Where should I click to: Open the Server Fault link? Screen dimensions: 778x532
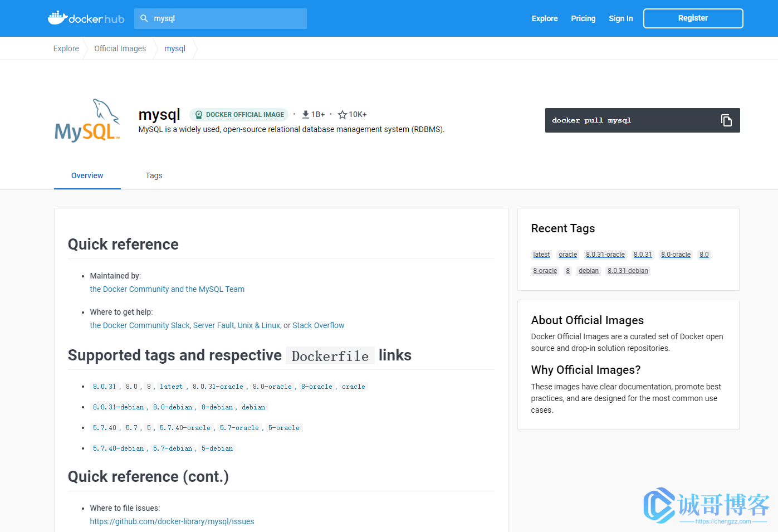pos(214,325)
